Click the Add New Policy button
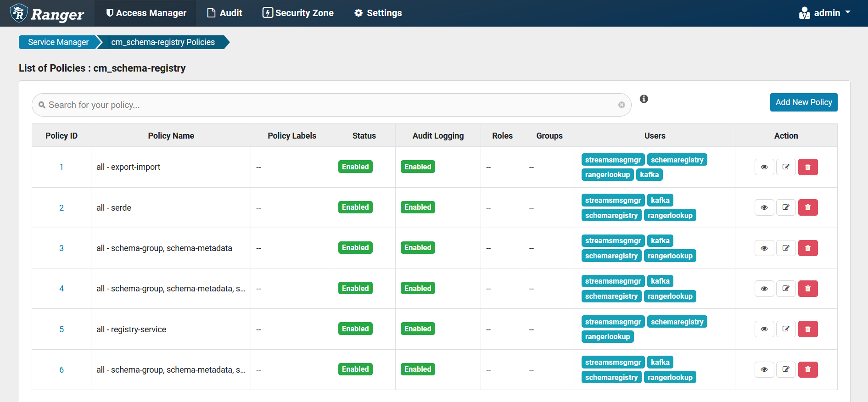This screenshot has height=402, width=868. tap(803, 102)
